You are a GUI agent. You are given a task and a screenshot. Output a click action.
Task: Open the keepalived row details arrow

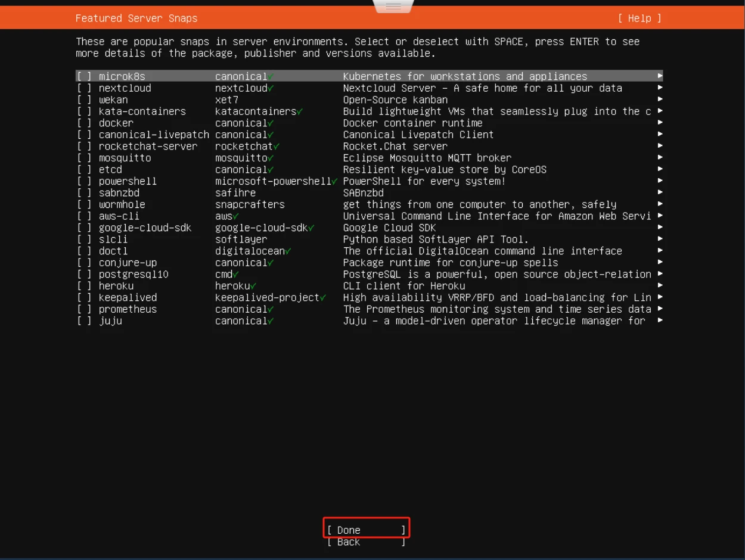[660, 297]
